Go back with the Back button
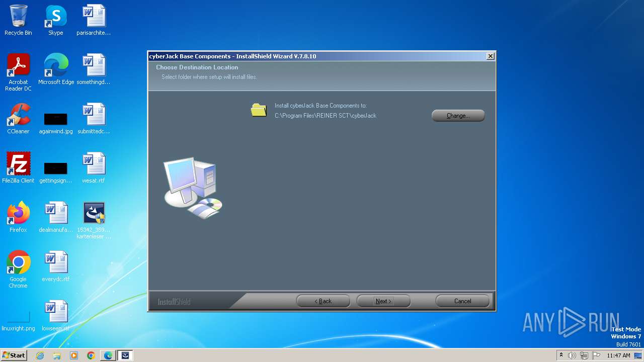 click(x=323, y=301)
